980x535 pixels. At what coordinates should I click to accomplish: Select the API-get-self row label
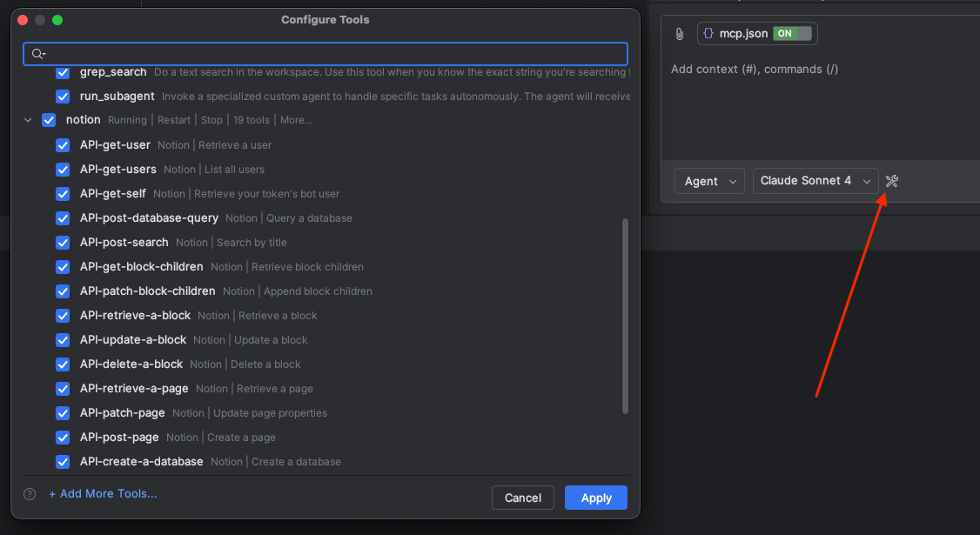coord(112,194)
